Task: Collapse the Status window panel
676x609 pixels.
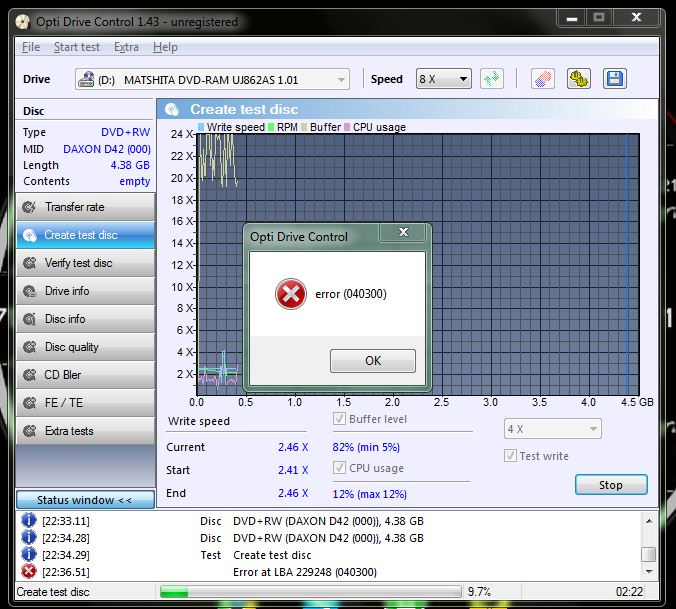Action: point(85,500)
